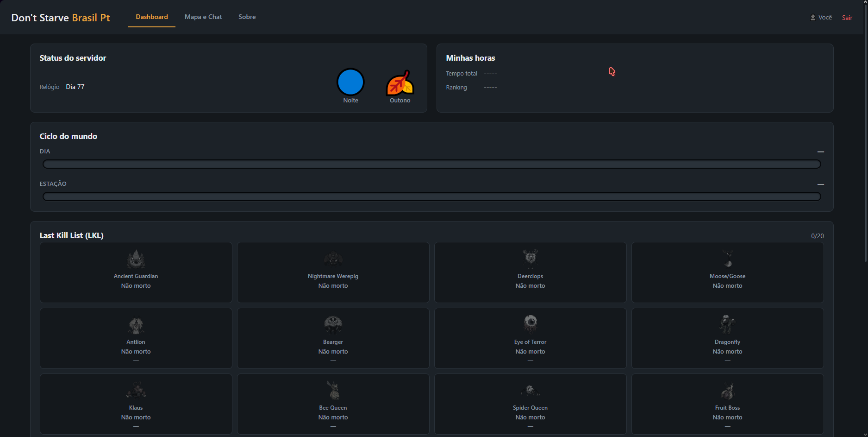Select the Spider Queen boss icon
This screenshot has width=868, height=437.
(x=530, y=391)
